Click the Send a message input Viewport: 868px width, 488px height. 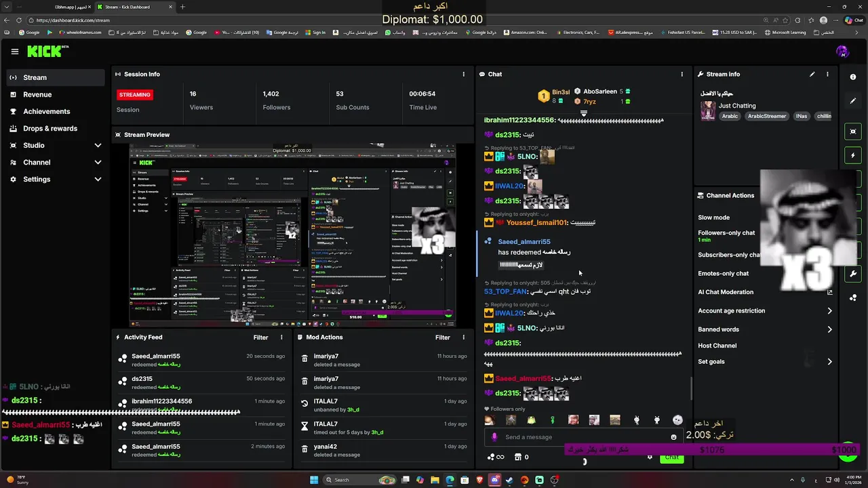pyautogui.click(x=583, y=437)
